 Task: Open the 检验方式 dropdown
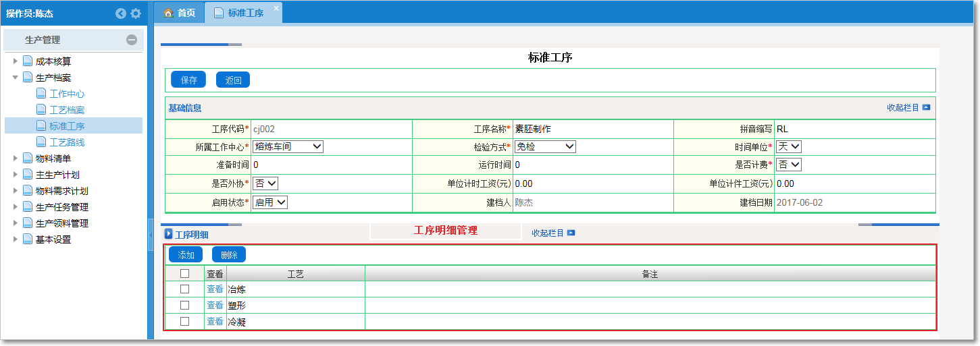click(x=545, y=146)
